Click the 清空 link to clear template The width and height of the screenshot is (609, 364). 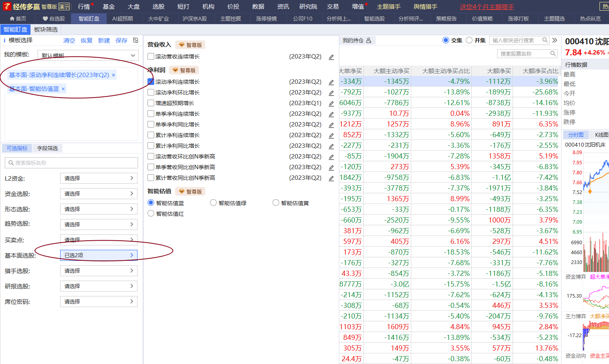coord(69,41)
